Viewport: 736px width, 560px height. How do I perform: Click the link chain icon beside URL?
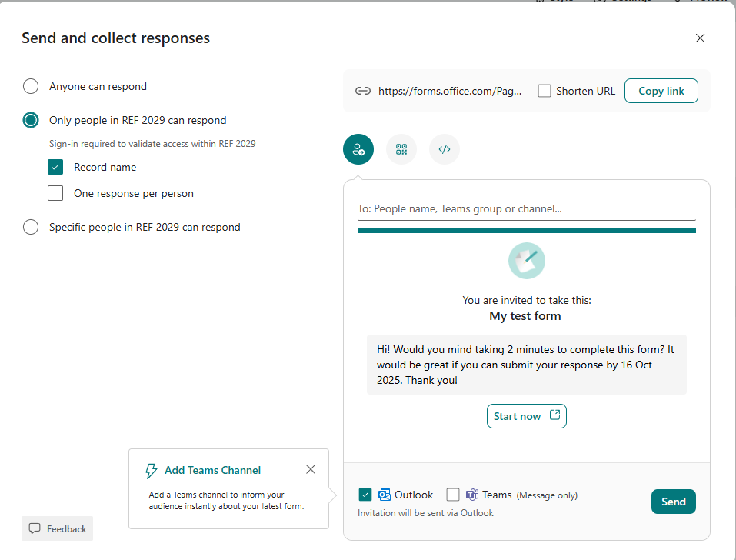[x=363, y=91]
